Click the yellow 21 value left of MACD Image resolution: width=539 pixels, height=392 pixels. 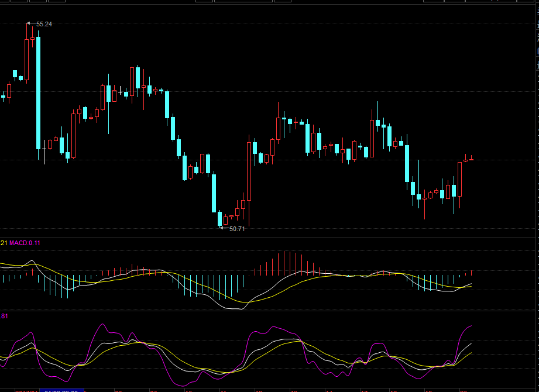4,243
